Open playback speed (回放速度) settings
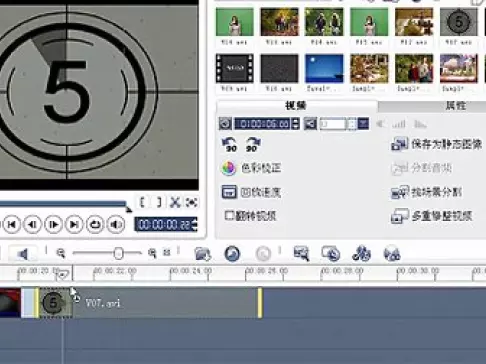Image resolution: width=486 pixels, height=364 pixels. click(x=251, y=192)
